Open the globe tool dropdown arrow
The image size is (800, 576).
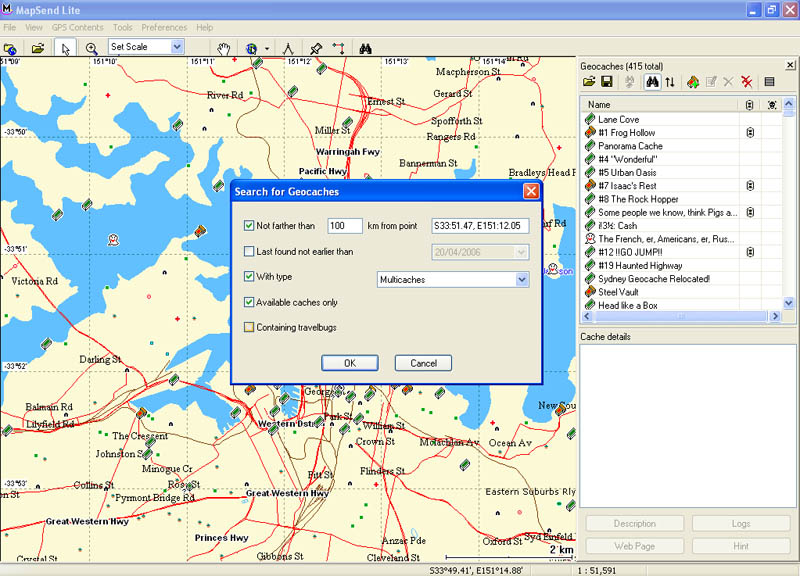point(267,48)
